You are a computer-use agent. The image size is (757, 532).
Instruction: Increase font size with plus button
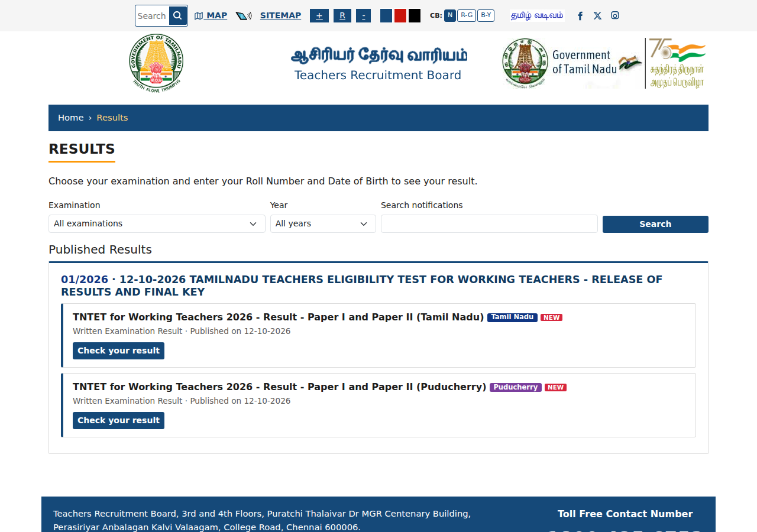[319, 16]
